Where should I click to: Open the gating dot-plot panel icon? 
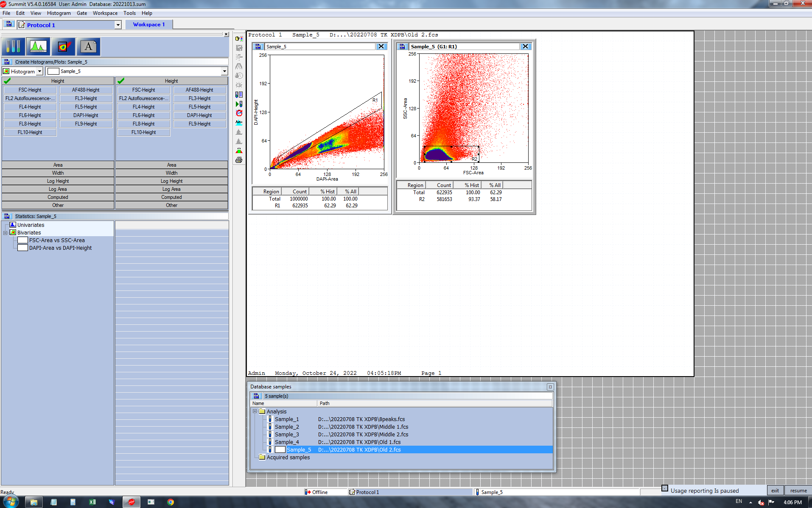pos(63,47)
